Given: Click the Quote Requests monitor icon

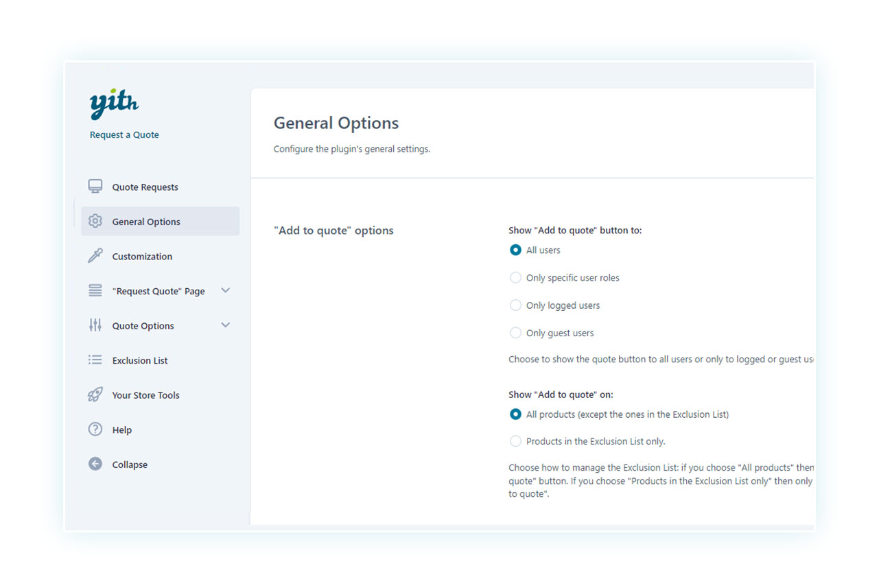Looking at the screenshot, I should (95, 187).
